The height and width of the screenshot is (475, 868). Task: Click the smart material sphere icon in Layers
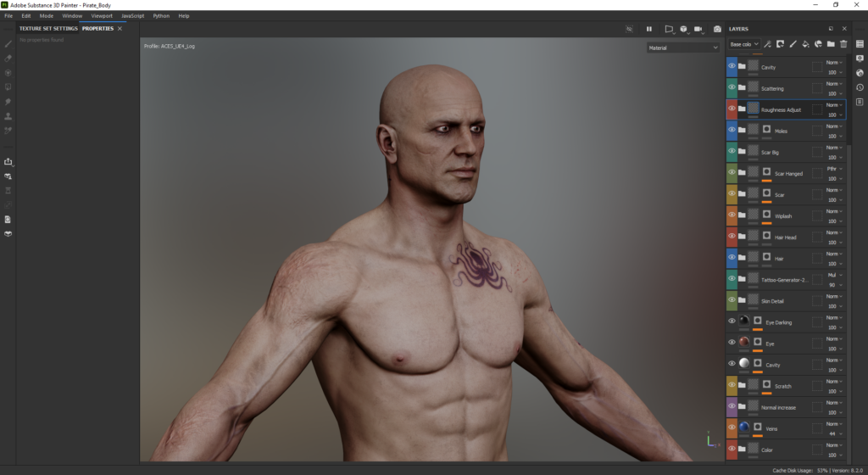(818, 44)
